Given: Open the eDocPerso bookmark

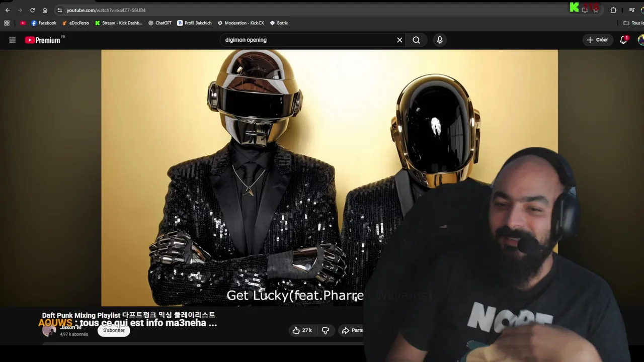Looking at the screenshot, I should (75, 23).
